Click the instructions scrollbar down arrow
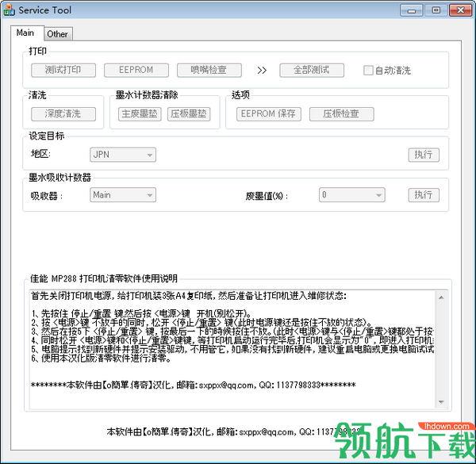 tap(441, 402)
